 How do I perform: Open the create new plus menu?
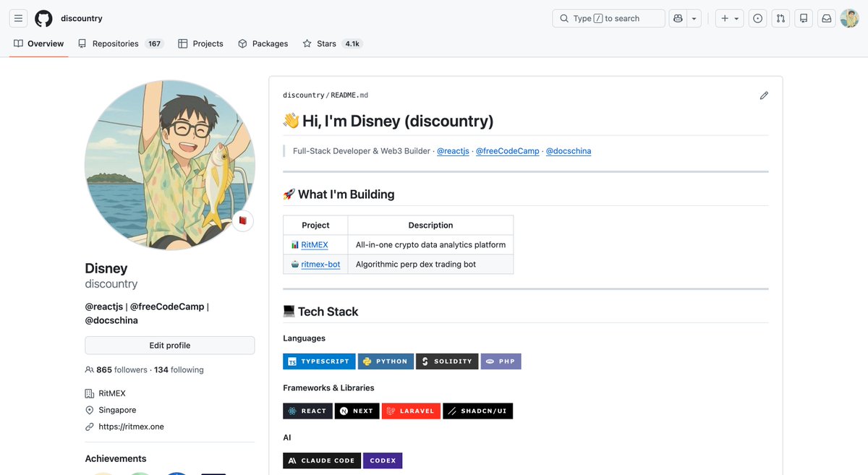pos(730,18)
